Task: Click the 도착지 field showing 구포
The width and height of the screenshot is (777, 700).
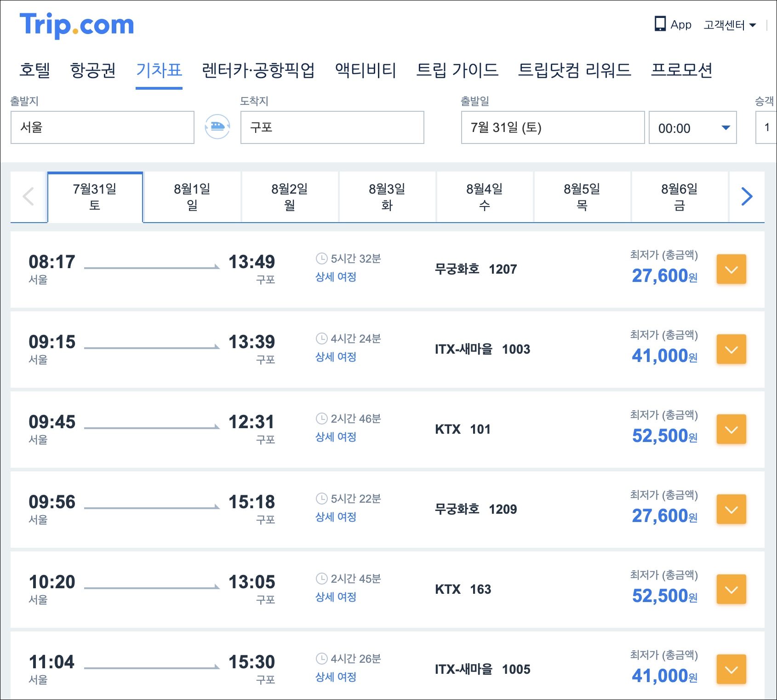Action: pos(332,127)
